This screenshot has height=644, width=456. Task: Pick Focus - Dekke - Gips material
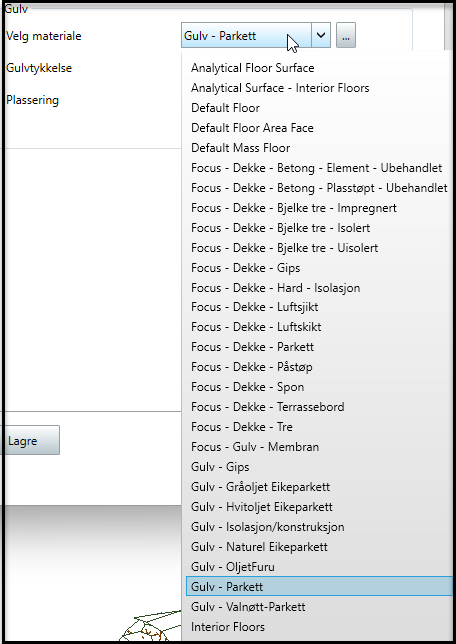click(318, 268)
